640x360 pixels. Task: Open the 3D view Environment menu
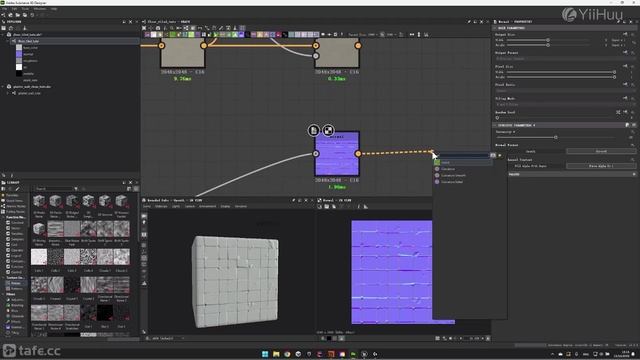[207, 207]
